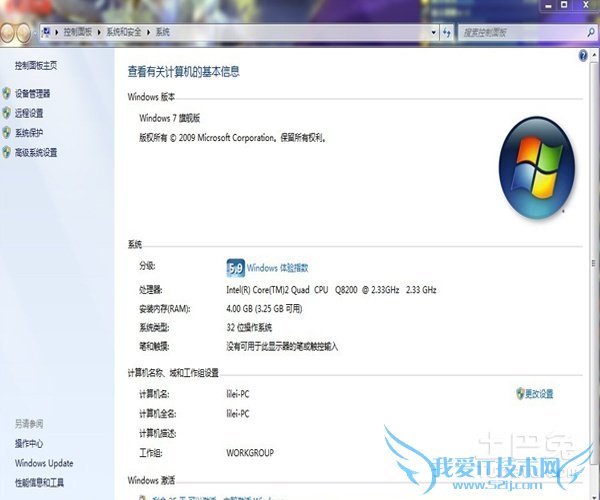Click the 查看有关计算机的基本信息 heading

point(184,72)
